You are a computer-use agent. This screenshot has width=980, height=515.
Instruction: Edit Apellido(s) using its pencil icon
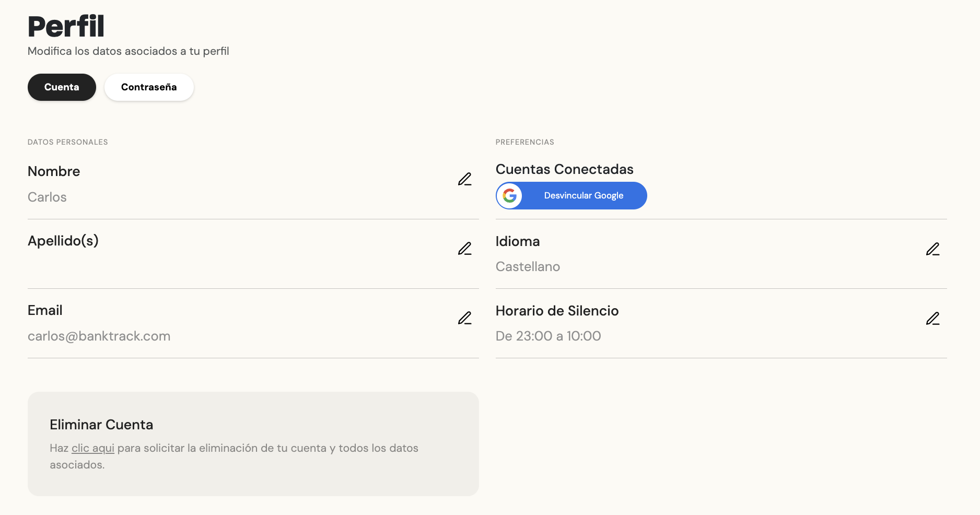464,249
